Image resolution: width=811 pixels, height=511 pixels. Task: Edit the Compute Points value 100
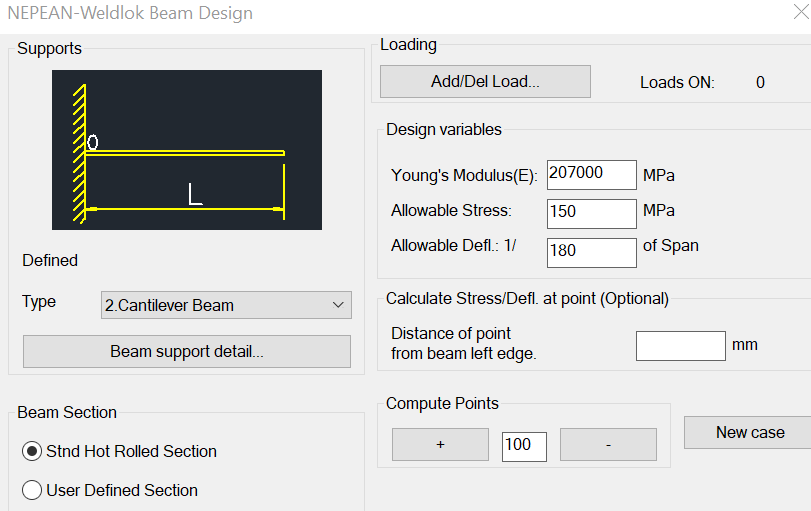click(x=524, y=446)
